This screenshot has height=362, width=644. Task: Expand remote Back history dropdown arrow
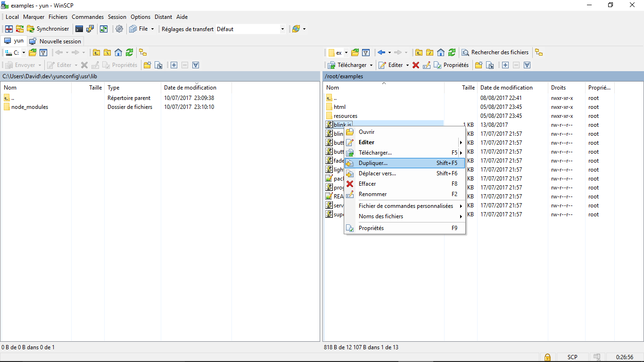[389, 52]
